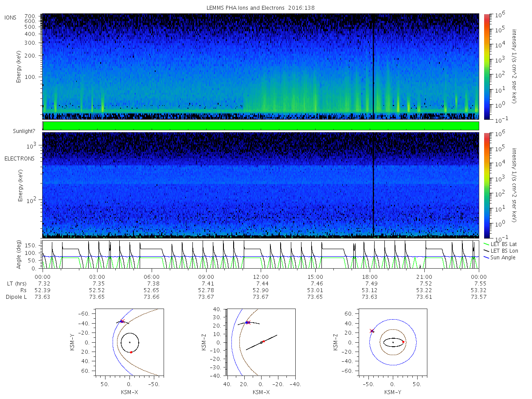Click the green LET BS Lat legend line
The width and height of the screenshot is (532, 399).
tap(486, 244)
